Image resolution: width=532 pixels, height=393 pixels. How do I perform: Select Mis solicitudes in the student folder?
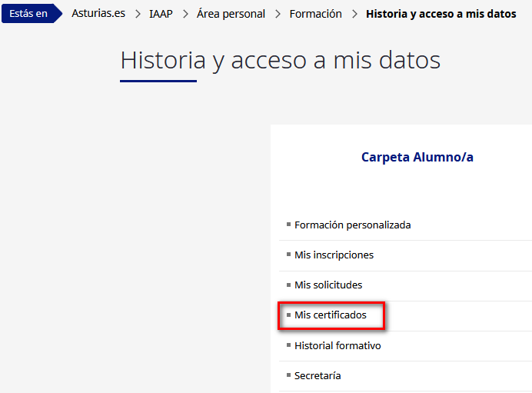pos(328,285)
